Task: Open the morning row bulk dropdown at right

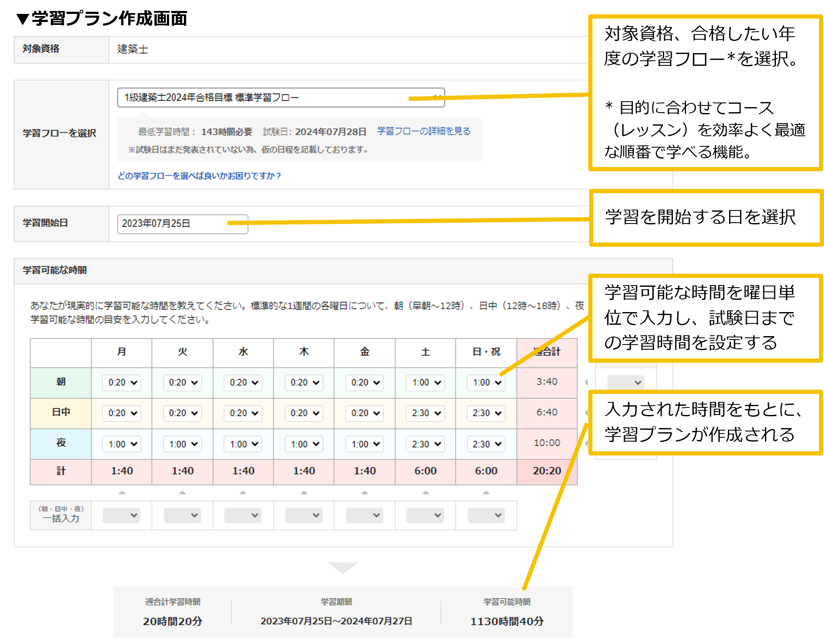Action: click(x=626, y=383)
